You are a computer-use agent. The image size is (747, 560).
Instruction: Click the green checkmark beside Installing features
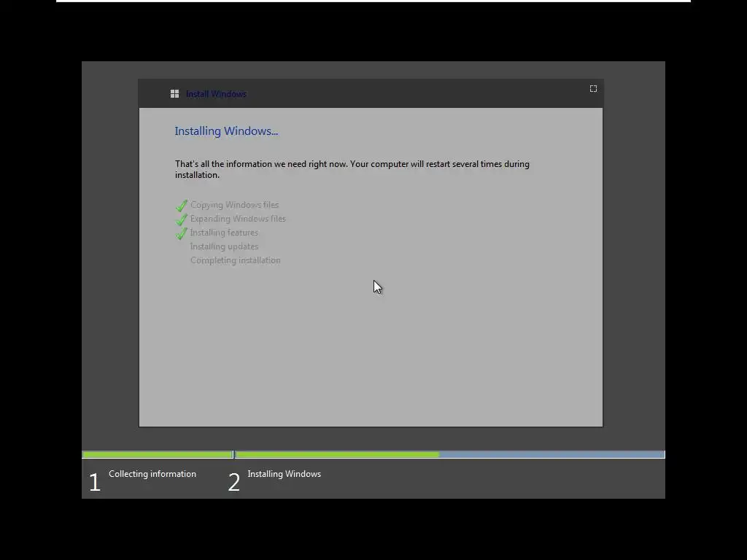tap(182, 233)
